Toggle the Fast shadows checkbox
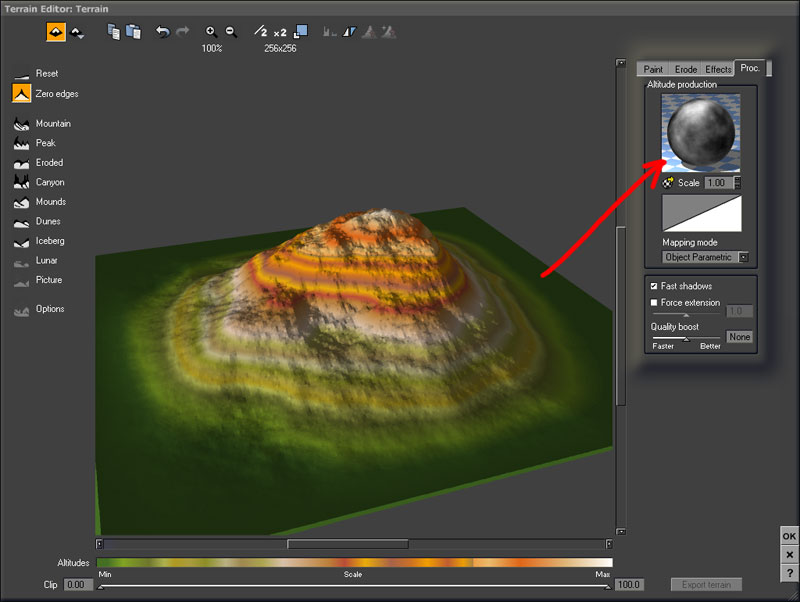The width and height of the screenshot is (800, 602). click(x=654, y=286)
